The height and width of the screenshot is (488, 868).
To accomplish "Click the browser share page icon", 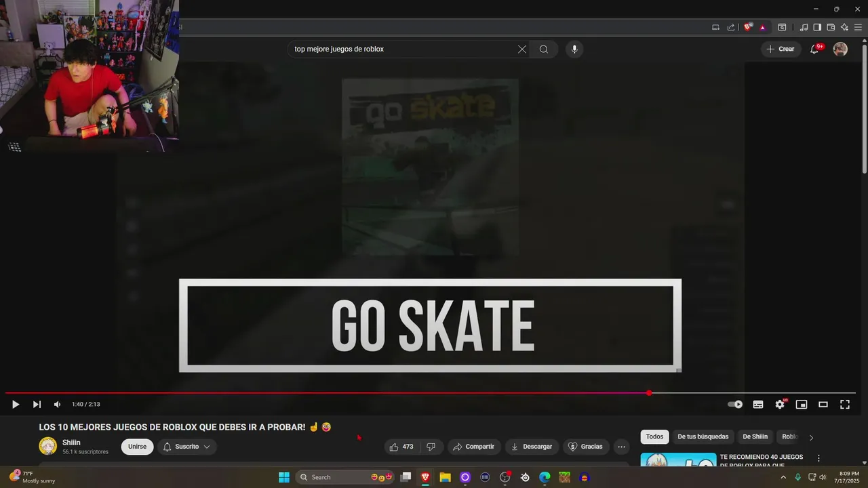I will tap(731, 27).
